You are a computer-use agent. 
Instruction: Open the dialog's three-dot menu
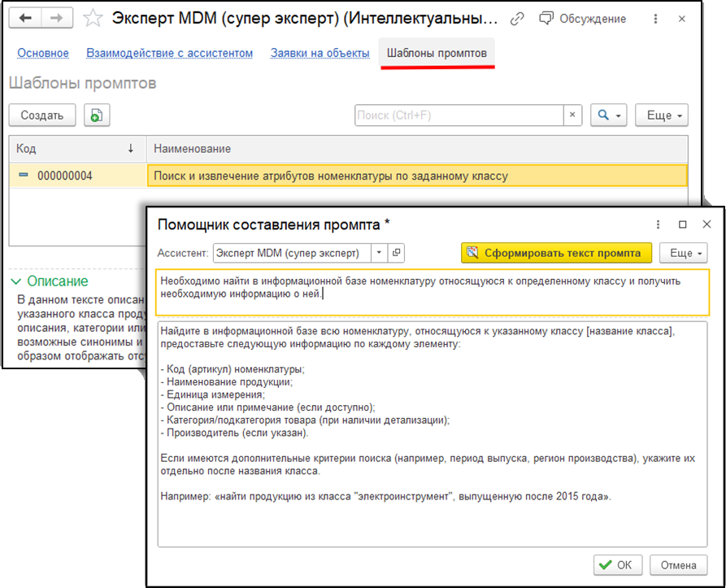coord(657,224)
